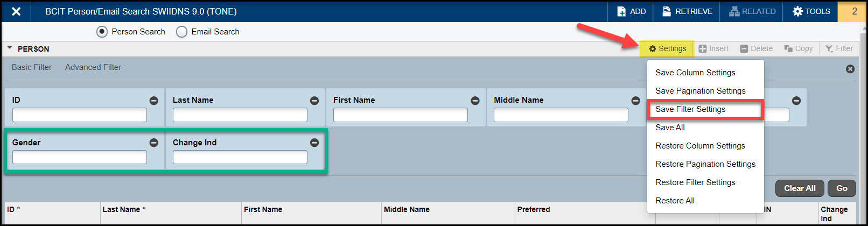Click the First Name filter input
The height and width of the screenshot is (226, 868).
click(x=400, y=115)
